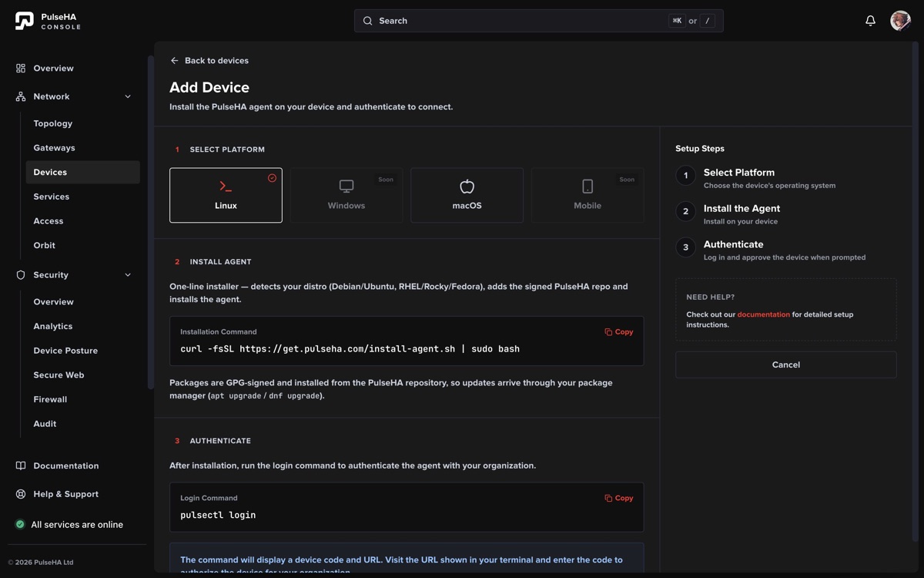Copy the Login Command text button
The image size is (924, 578).
click(619, 499)
